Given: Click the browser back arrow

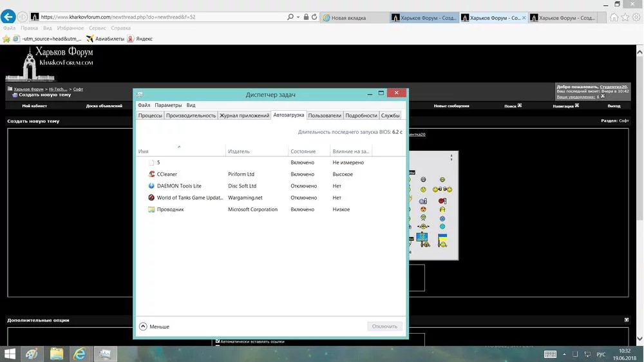Looking at the screenshot, I should click(x=8, y=17).
